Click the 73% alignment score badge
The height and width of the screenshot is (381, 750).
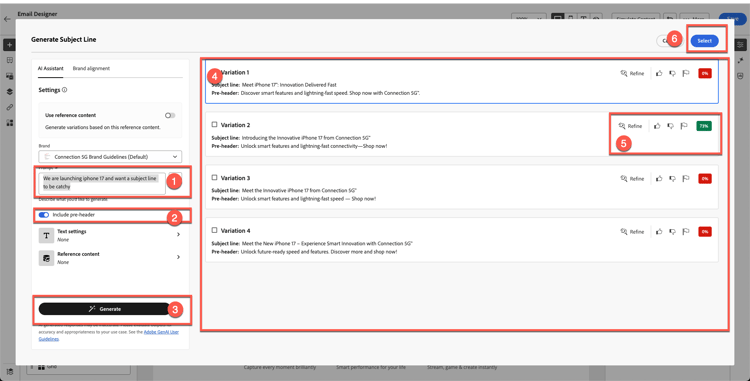coord(704,126)
